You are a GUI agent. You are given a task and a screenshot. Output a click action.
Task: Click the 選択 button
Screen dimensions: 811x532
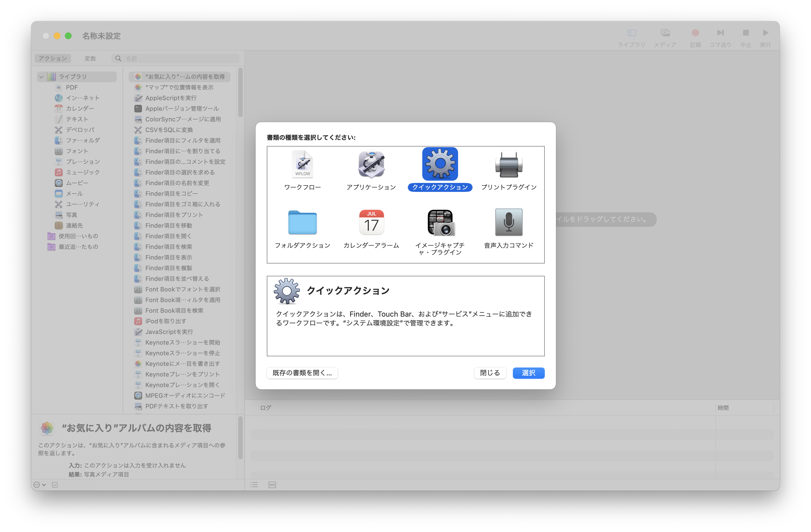point(529,373)
